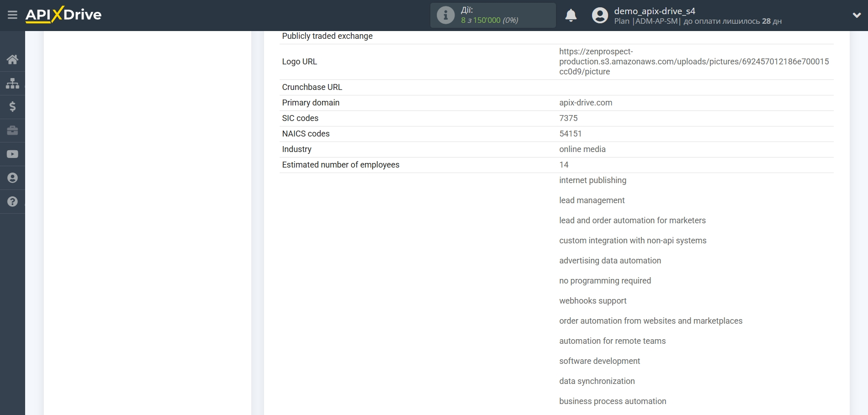Click the Help question mark icon
Viewport: 868px width, 415px height.
[12, 201]
